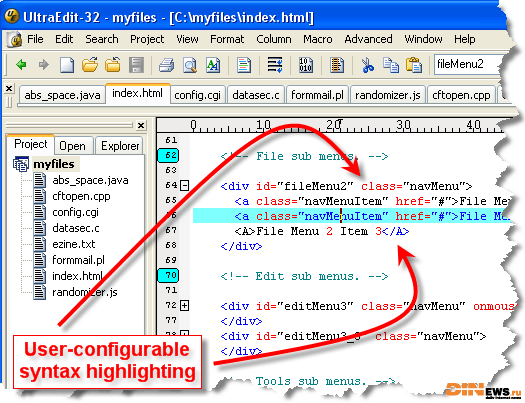Click the myfiles project icon
Viewport: 525px width, 403px height.
pos(21,164)
